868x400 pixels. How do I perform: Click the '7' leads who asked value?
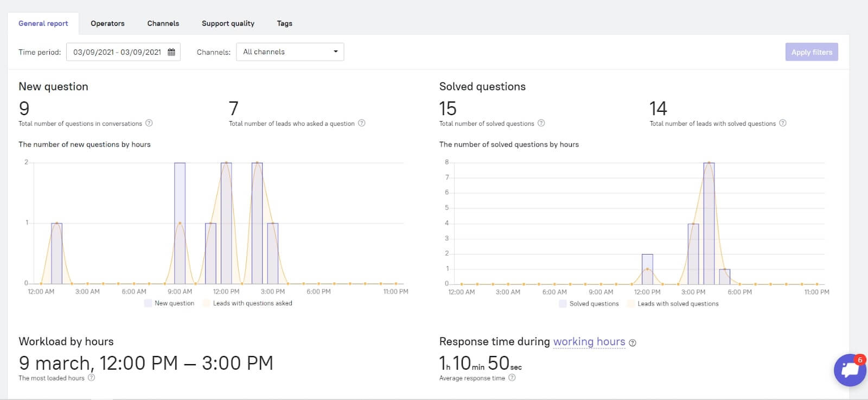click(x=234, y=109)
